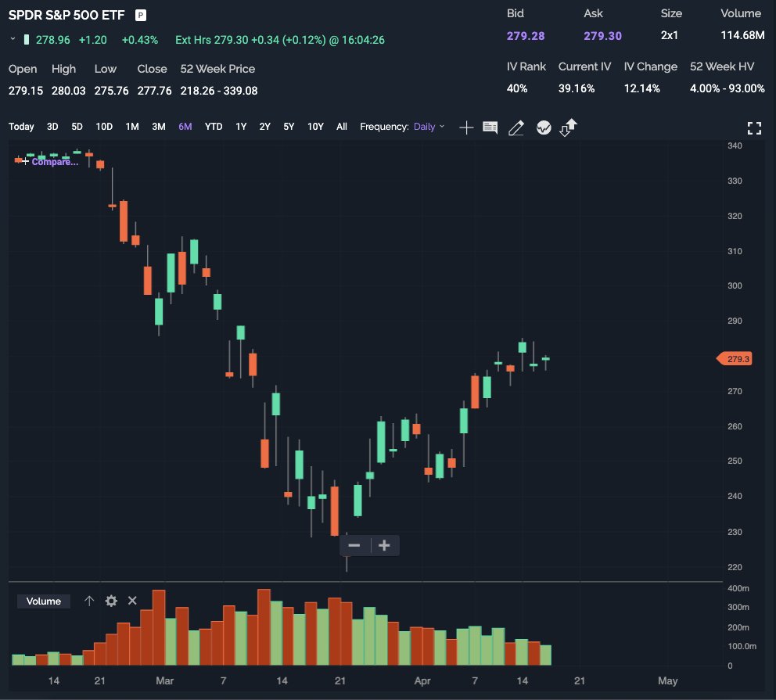
Task: Click the 340 price axis label
Action: tap(735, 145)
